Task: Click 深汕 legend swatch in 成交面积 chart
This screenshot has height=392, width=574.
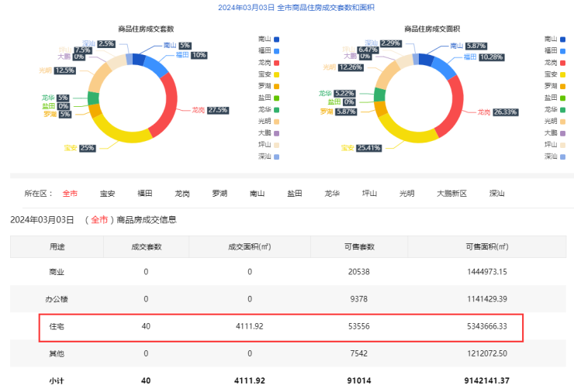Action: (x=556, y=156)
